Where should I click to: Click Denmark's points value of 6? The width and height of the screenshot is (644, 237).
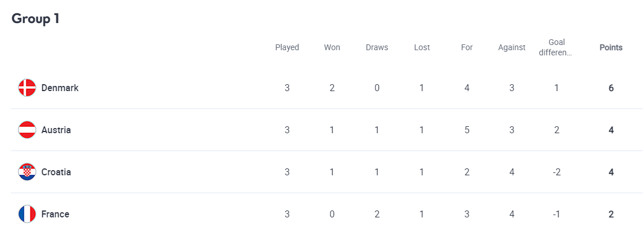pyautogui.click(x=611, y=88)
